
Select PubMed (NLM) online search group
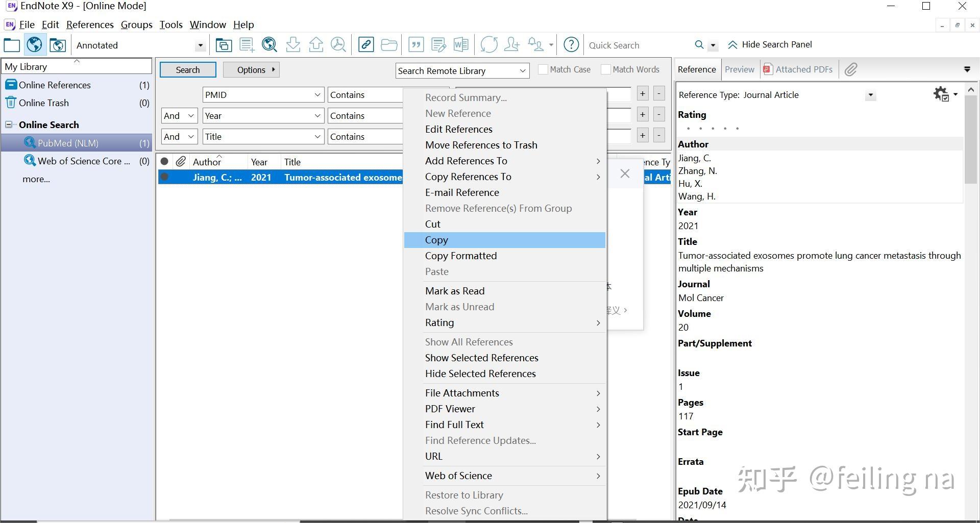[77, 143]
